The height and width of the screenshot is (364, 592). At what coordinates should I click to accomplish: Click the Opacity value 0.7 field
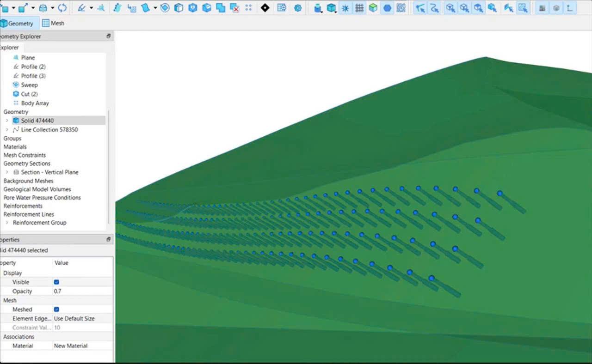coord(83,291)
